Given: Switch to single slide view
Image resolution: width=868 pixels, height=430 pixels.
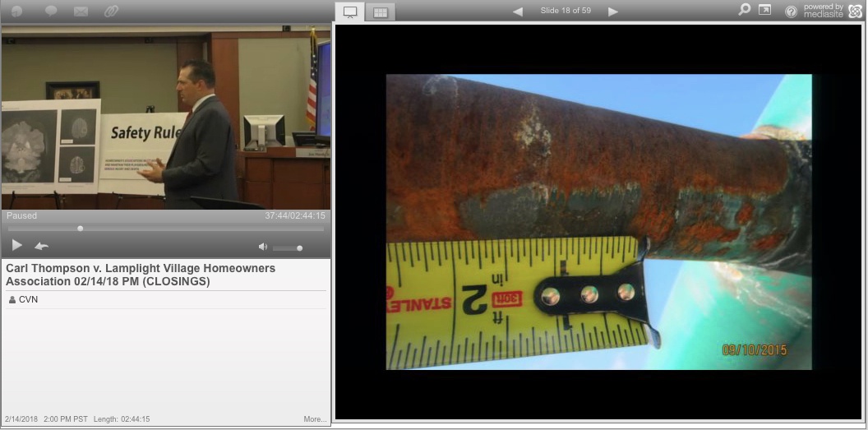Looking at the screenshot, I should pos(350,12).
